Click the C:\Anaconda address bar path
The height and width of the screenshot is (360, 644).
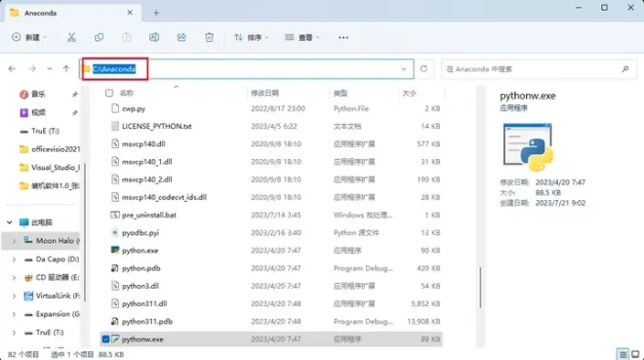coord(114,69)
